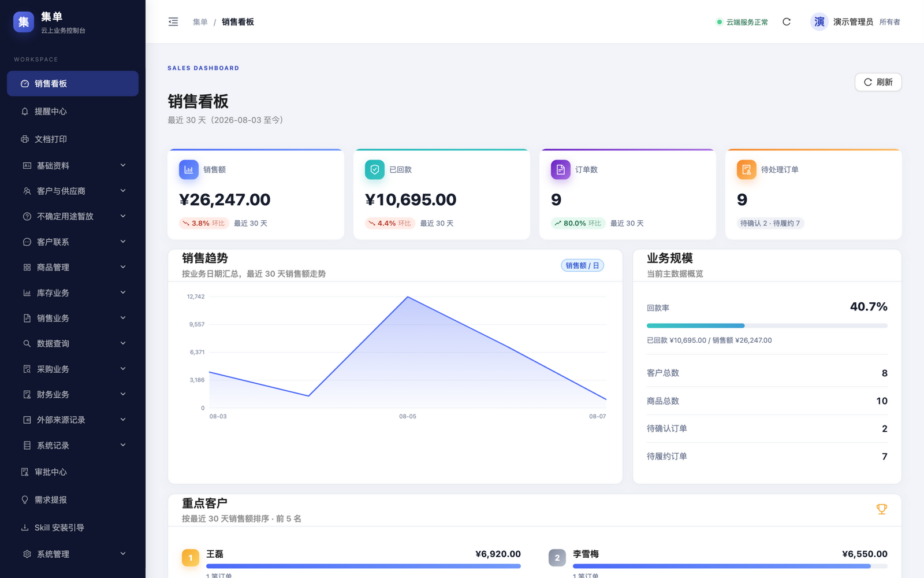Expand the 库存业务 submenu chevron

click(123, 292)
